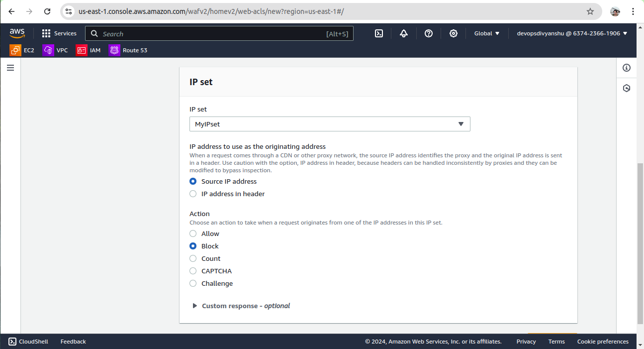Select IP address in header option
This screenshot has width=644, height=349.
click(193, 194)
